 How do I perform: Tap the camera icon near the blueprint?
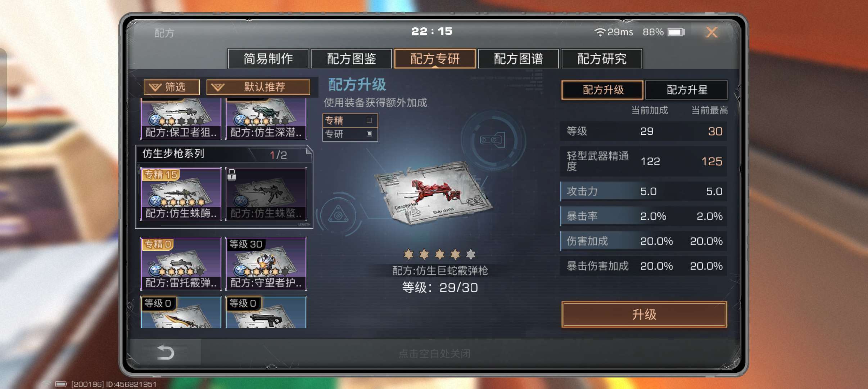click(x=492, y=140)
